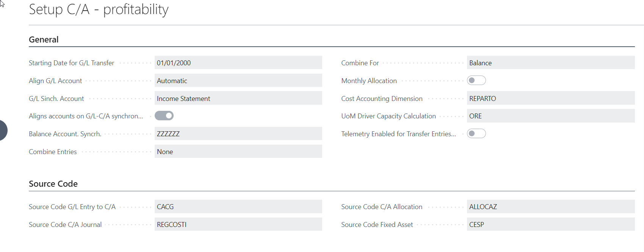The height and width of the screenshot is (252, 644).
Task: Select the Source Code C/A Journal field
Action: (x=238, y=224)
